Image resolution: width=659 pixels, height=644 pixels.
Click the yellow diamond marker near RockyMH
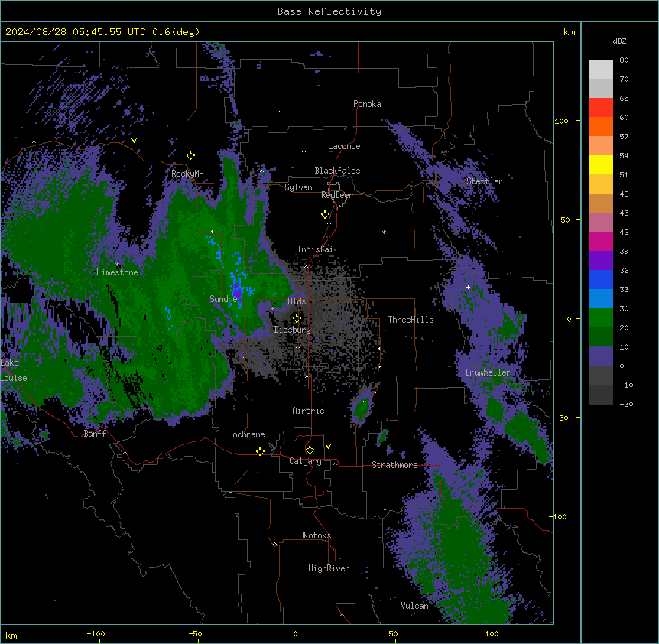coord(191,156)
